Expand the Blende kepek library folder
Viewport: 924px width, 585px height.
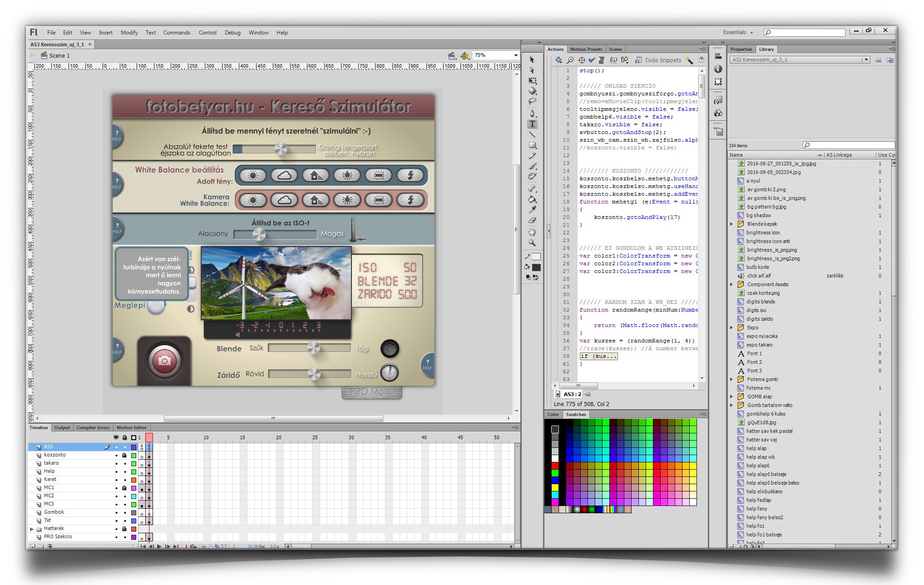tap(731, 224)
